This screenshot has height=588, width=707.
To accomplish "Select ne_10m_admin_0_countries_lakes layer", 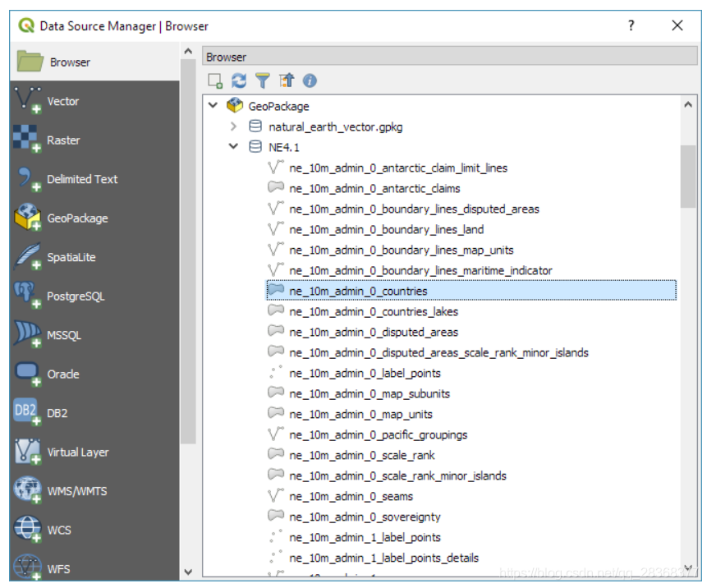I will (x=374, y=311).
